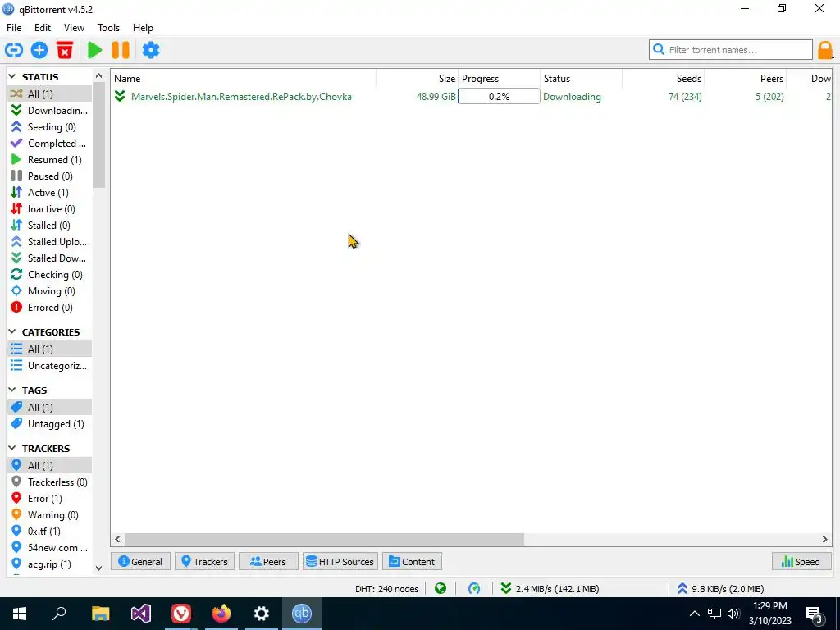Switch to the HTTP Sources tab
The height and width of the screenshot is (630, 840).
tap(340, 562)
